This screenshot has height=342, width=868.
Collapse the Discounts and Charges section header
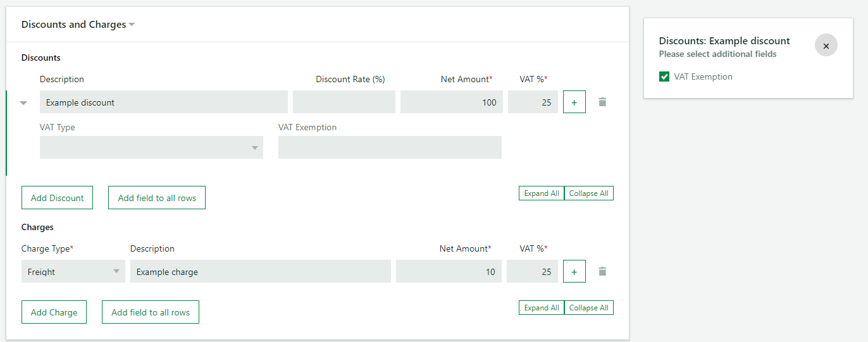coord(78,25)
